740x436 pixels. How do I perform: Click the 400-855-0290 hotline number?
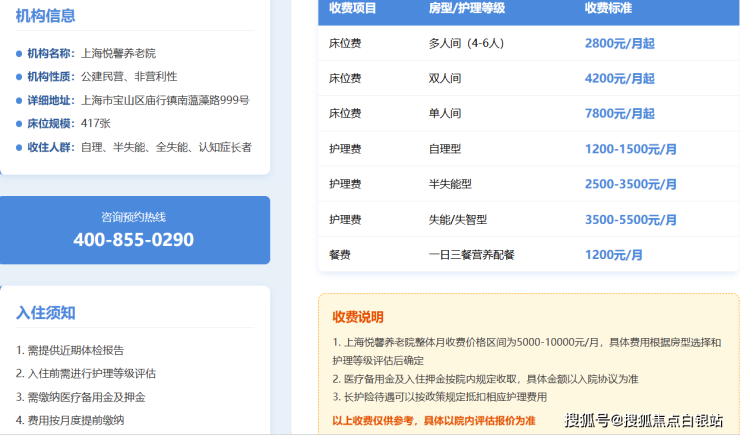(134, 240)
